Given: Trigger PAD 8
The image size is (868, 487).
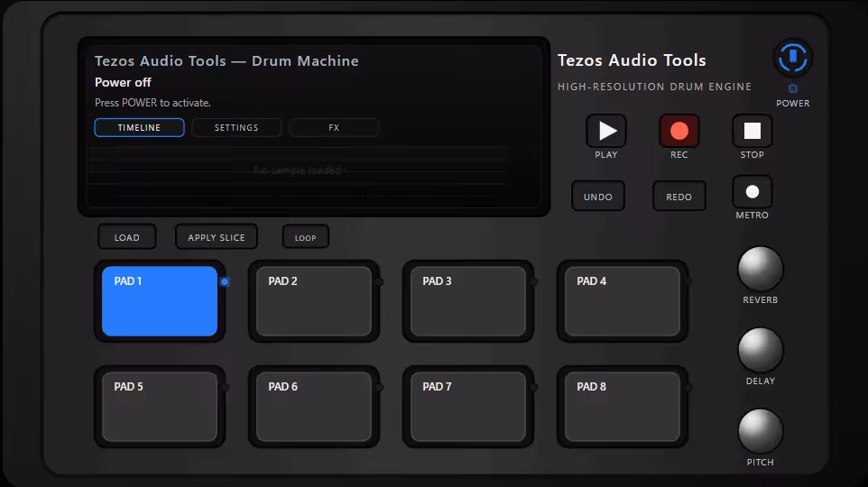Looking at the screenshot, I should click(623, 407).
